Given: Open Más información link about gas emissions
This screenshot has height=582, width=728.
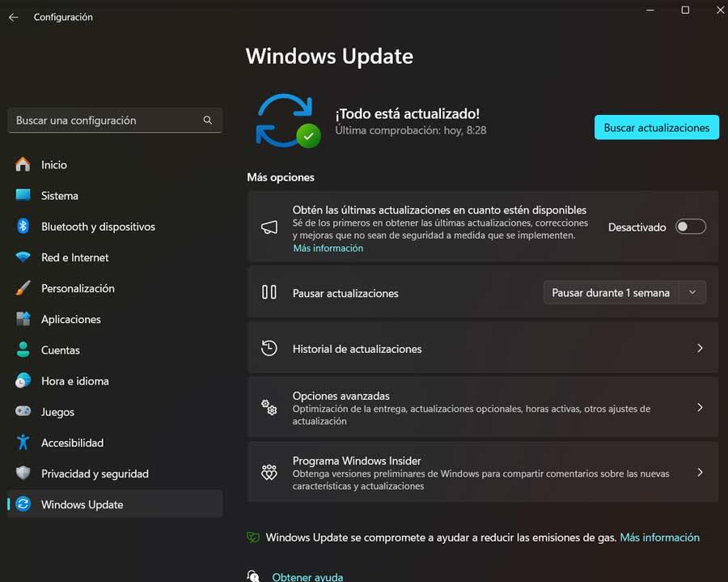Looking at the screenshot, I should click(x=660, y=537).
